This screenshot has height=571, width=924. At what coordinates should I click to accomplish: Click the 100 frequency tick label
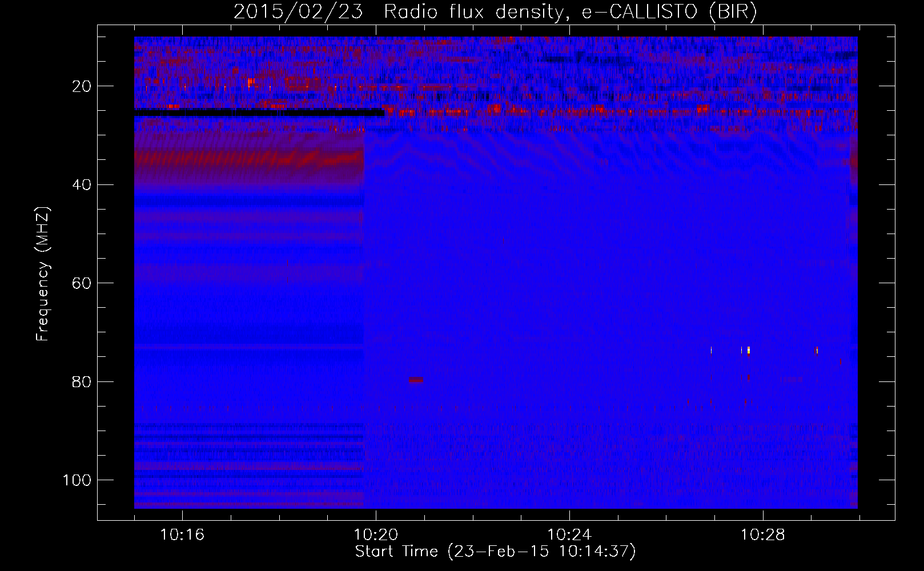[77, 480]
